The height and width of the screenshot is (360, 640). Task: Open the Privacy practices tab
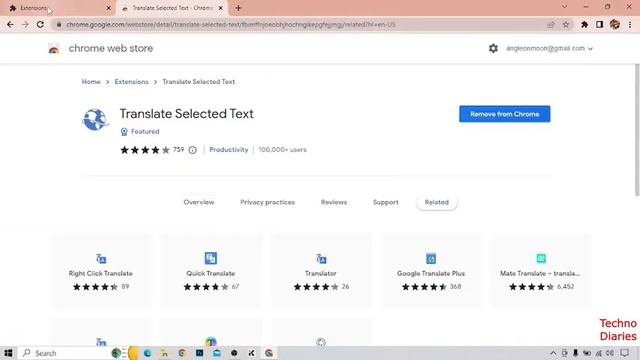point(267,202)
